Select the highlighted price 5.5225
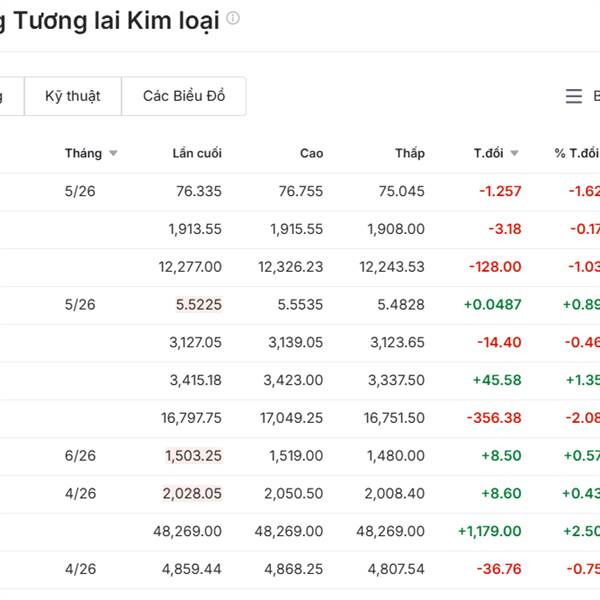The image size is (600, 600). click(199, 304)
